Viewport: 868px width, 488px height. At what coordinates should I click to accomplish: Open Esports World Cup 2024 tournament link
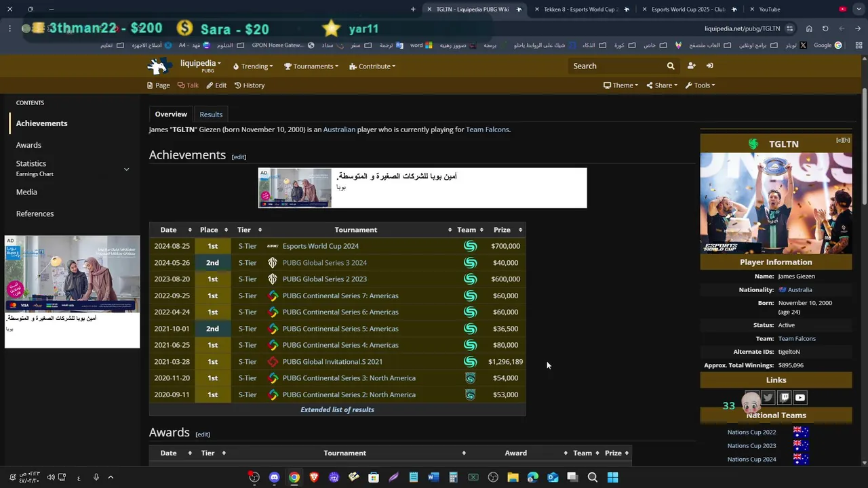[321, 246]
